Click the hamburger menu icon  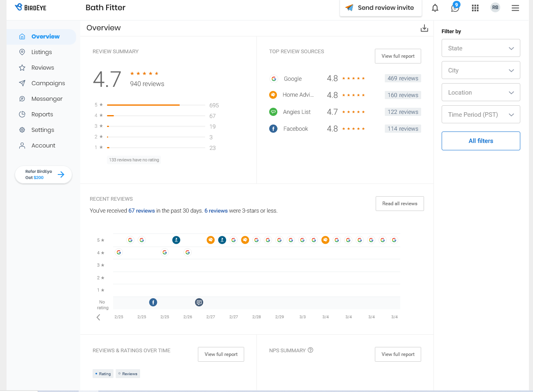click(515, 8)
